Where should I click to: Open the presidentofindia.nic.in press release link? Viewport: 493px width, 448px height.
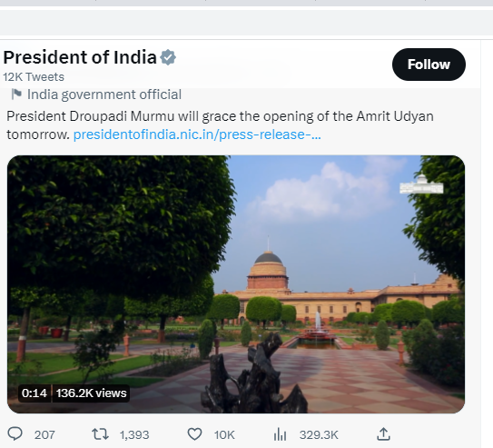[197, 134]
